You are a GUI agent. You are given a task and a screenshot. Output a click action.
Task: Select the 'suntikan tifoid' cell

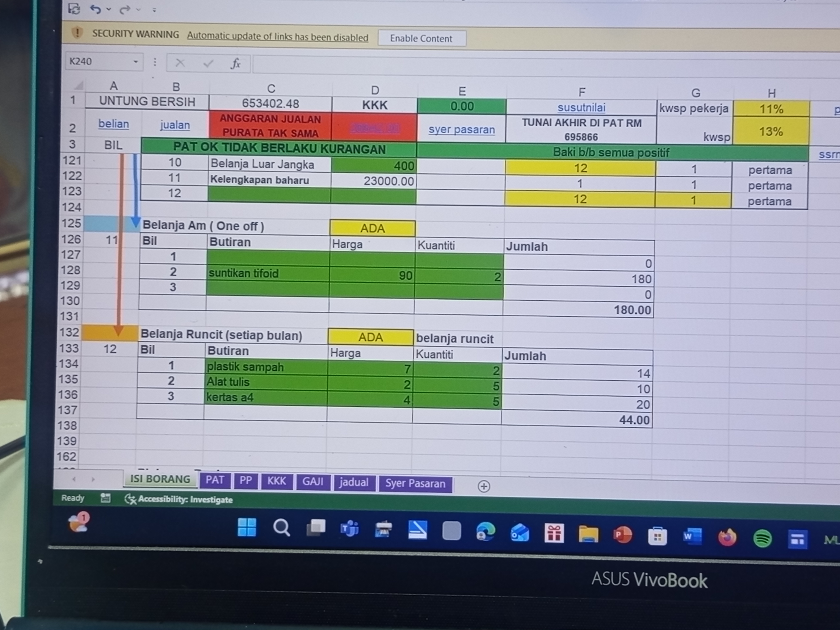coord(268,273)
